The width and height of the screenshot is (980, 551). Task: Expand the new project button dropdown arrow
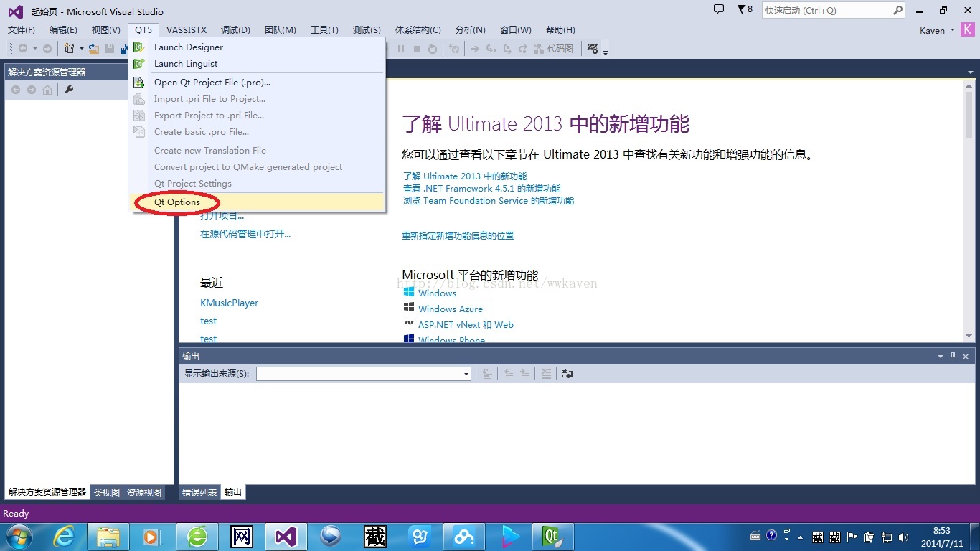click(82, 48)
